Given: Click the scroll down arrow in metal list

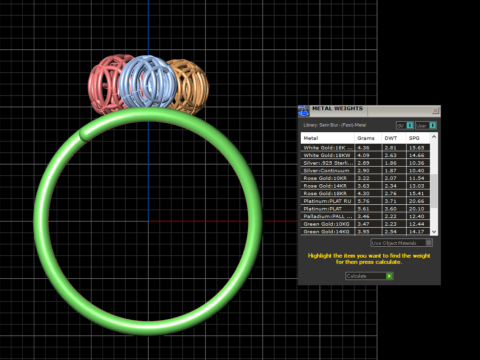Looking at the screenshot, I should coord(434,231).
